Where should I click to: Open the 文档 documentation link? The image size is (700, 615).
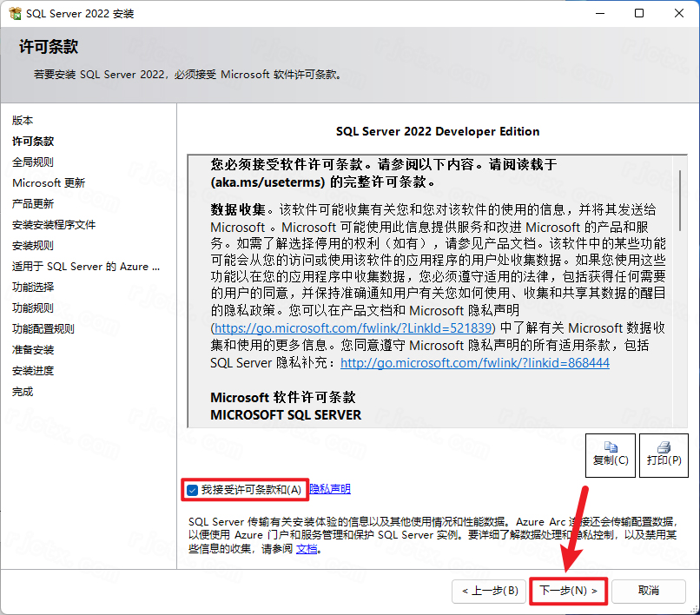tap(307, 548)
